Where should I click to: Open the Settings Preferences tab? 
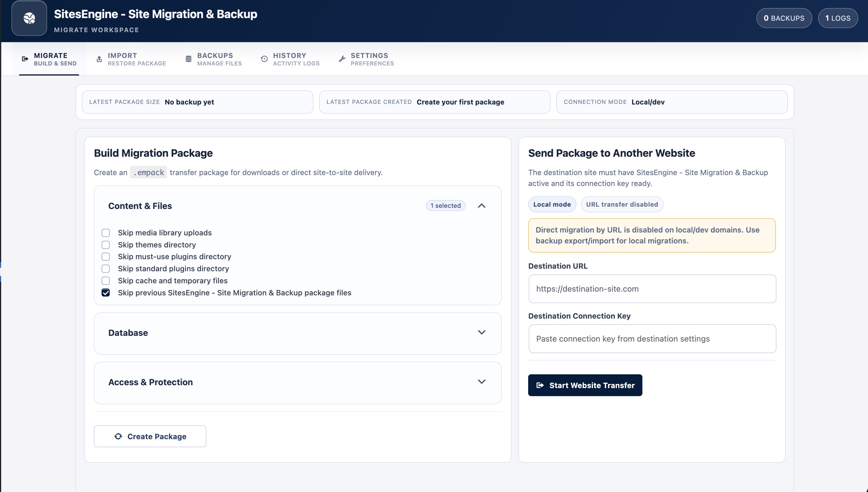[x=366, y=59]
